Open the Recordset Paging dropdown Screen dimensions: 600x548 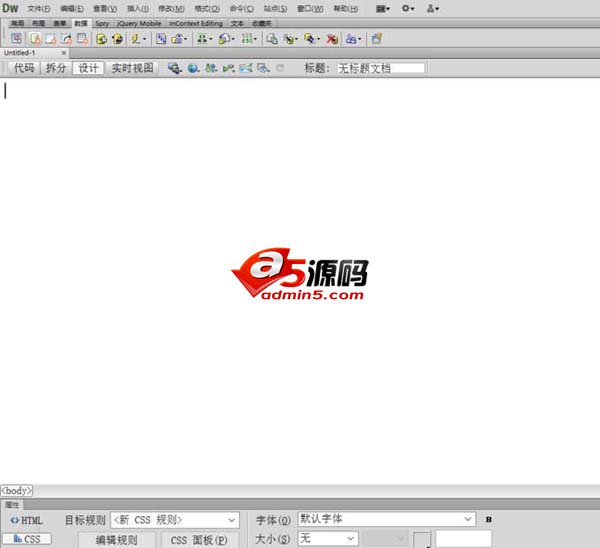coord(204,39)
